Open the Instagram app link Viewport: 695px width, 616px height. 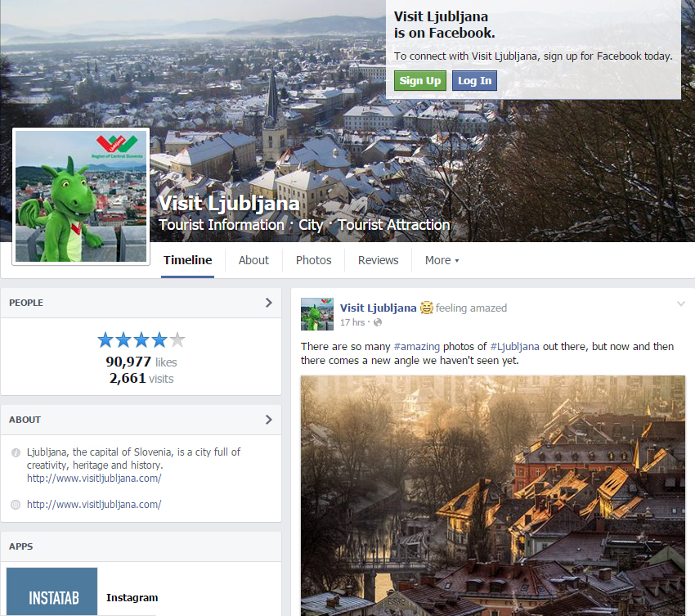pos(132,598)
